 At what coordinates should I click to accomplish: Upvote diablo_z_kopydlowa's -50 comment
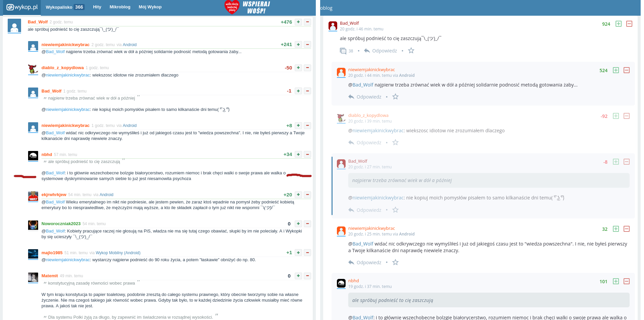pyautogui.click(x=298, y=68)
